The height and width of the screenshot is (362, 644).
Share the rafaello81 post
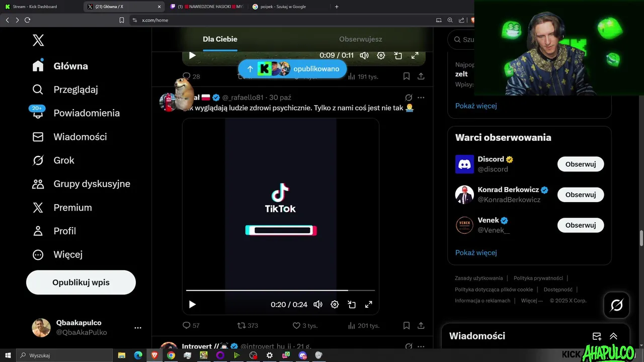click(x=421, y=325)
